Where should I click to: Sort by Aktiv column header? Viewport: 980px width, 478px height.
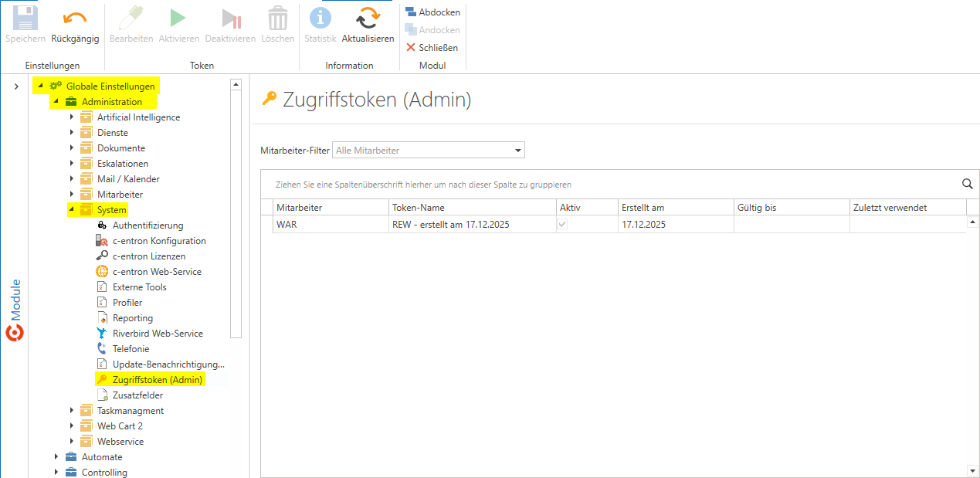(x=587, y=208)
